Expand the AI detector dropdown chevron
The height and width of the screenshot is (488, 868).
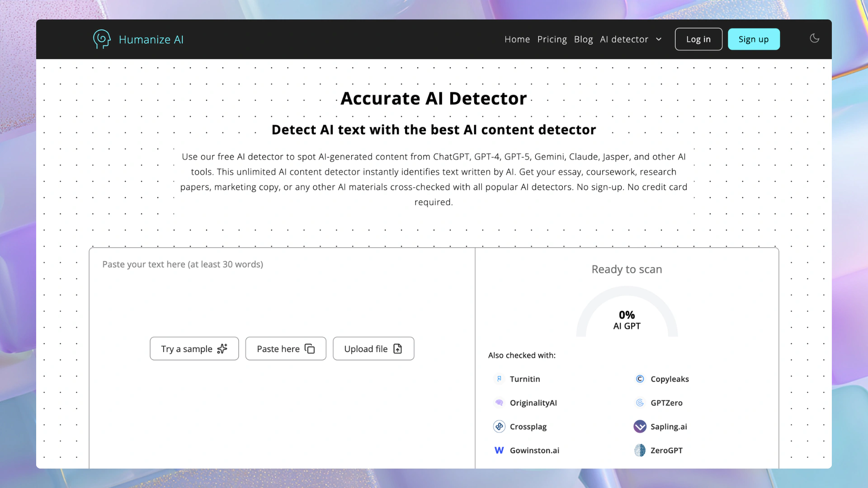[659, 39]
